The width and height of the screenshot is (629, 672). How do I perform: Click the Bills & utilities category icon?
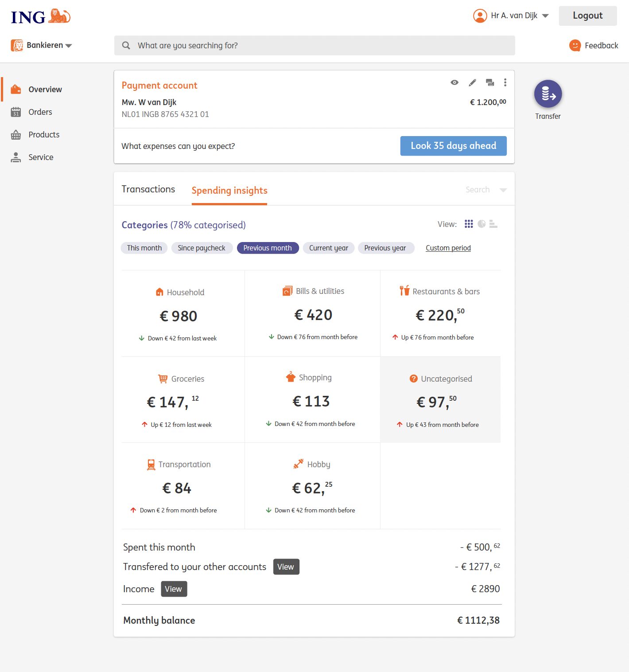(287, 291)
